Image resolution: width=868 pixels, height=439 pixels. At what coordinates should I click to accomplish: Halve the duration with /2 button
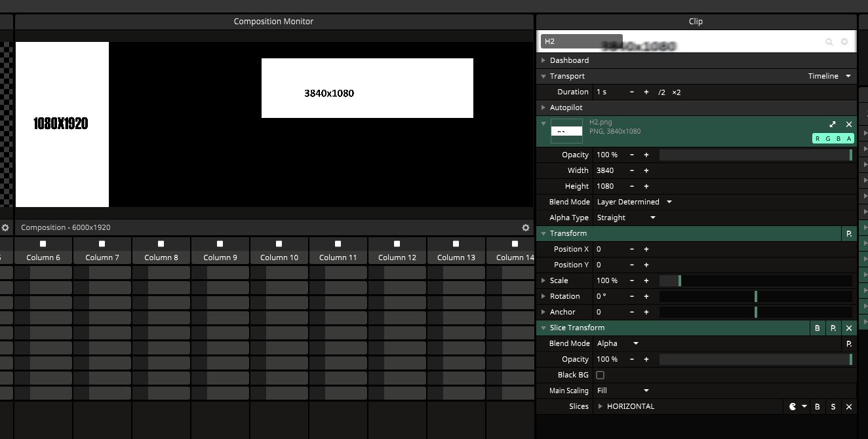click(x=661, y=92)
